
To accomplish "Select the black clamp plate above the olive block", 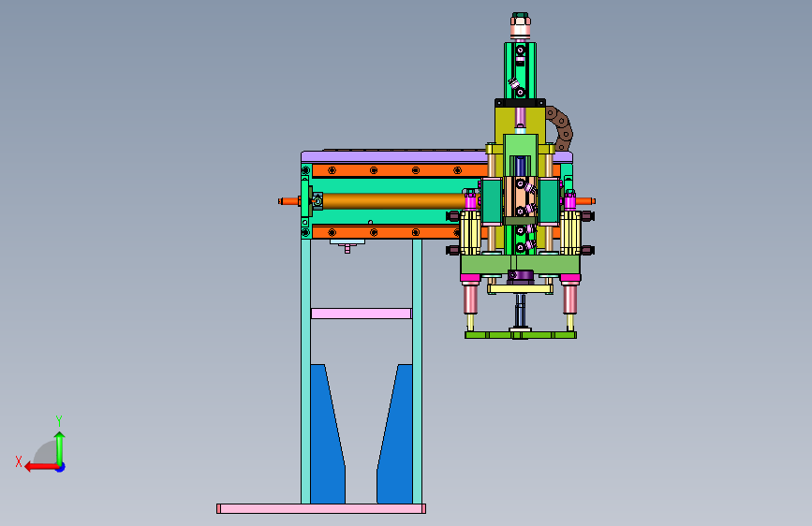I will point(520,103).
